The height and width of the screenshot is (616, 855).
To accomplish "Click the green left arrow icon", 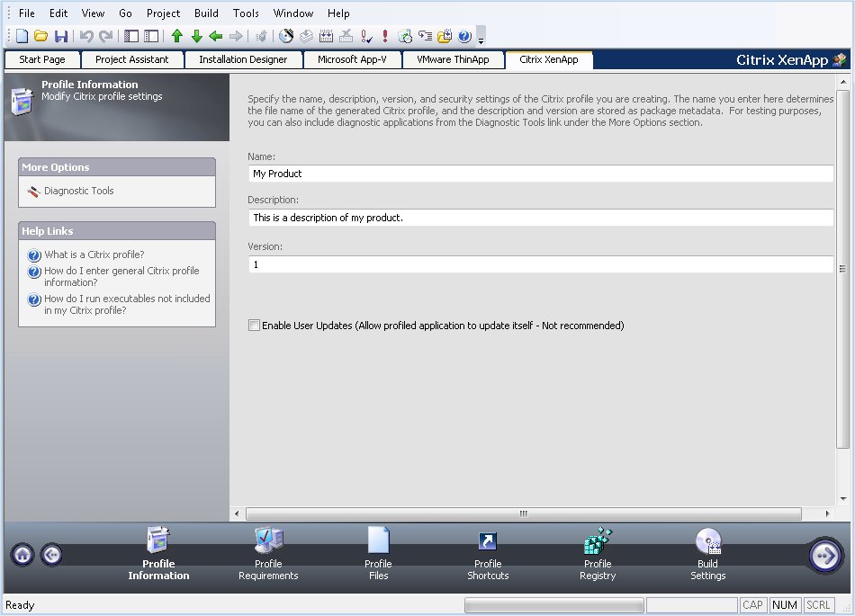I will [x=216, y=37].
